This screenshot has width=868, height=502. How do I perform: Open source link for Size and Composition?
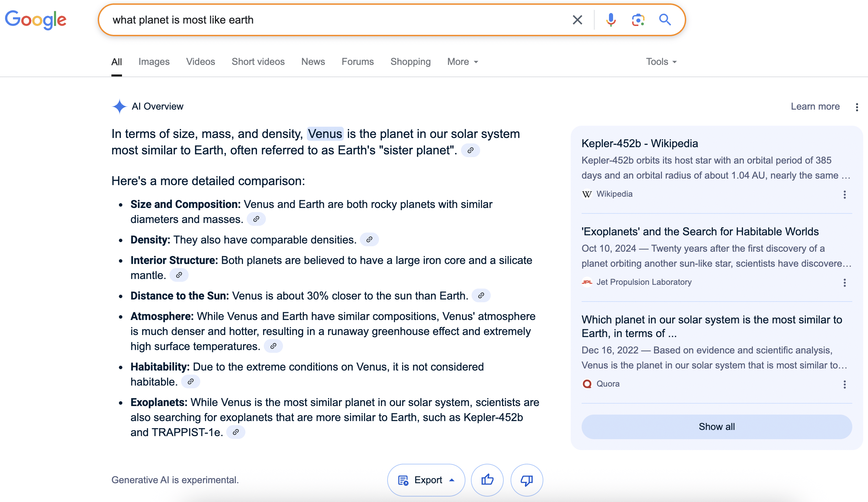(256, 219)
